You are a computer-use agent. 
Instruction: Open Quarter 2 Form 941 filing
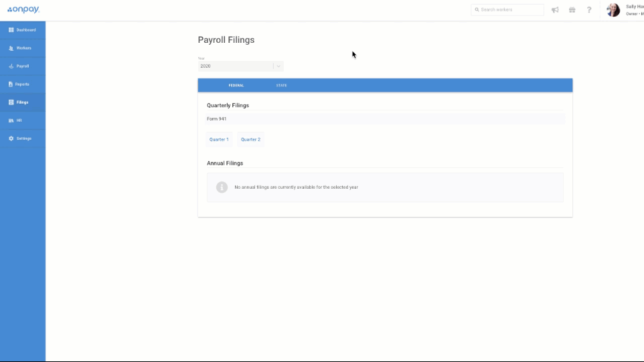click(x=250, y=140)
